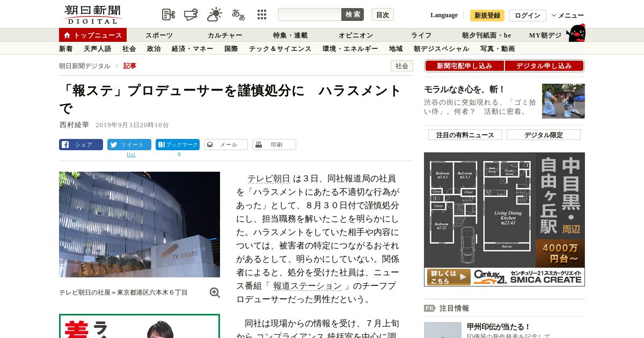
Task: Click the Asahi Shimbun Digital logo
Action: coord(92,14)
